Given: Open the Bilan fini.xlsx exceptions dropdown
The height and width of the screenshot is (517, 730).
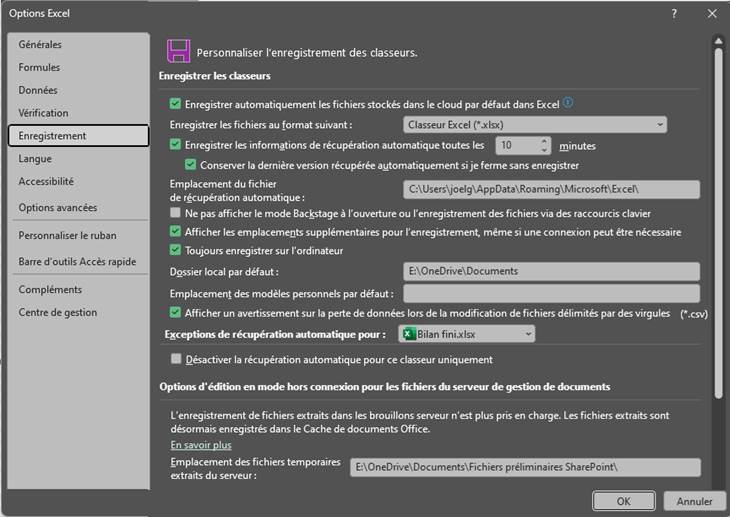Looking at the screenshot, I should pos(466,334).
